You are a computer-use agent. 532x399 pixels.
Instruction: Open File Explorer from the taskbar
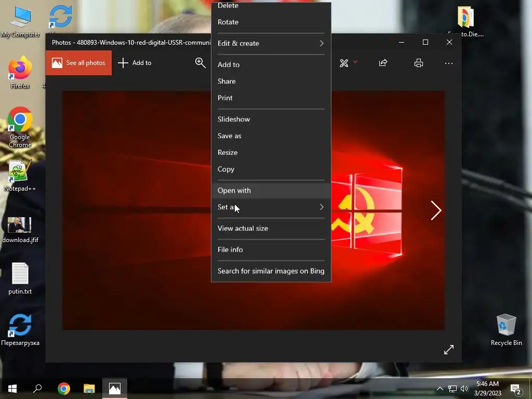point(89,389)
